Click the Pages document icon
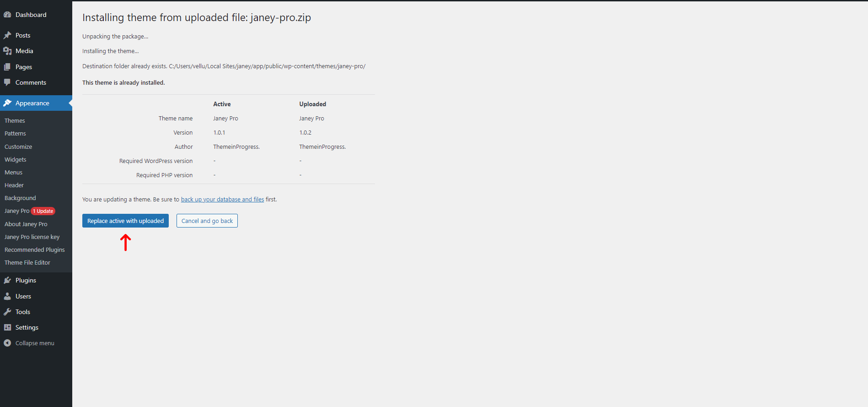Image resolution: width=868 pixels, height=407 pixels. (x=7, y=67)
